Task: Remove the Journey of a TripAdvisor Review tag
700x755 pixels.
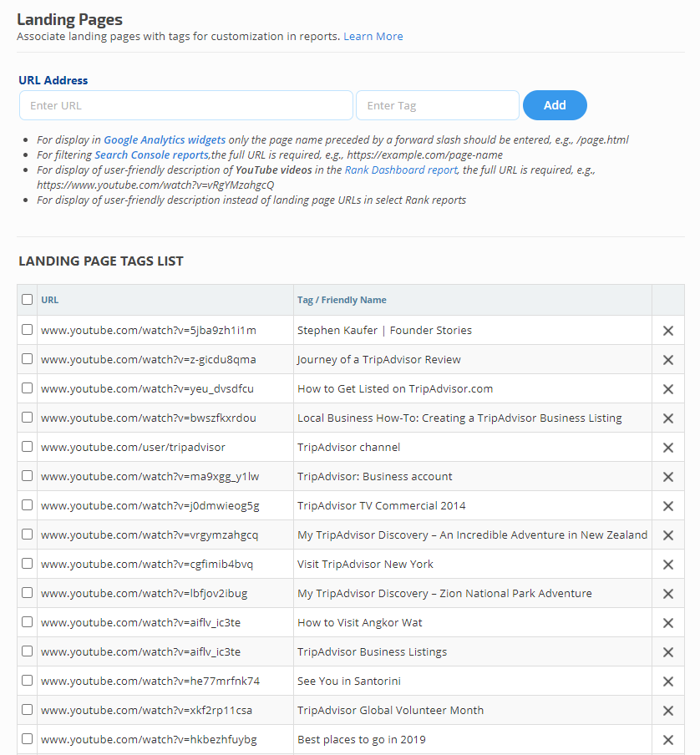Action: coord(668,360)
